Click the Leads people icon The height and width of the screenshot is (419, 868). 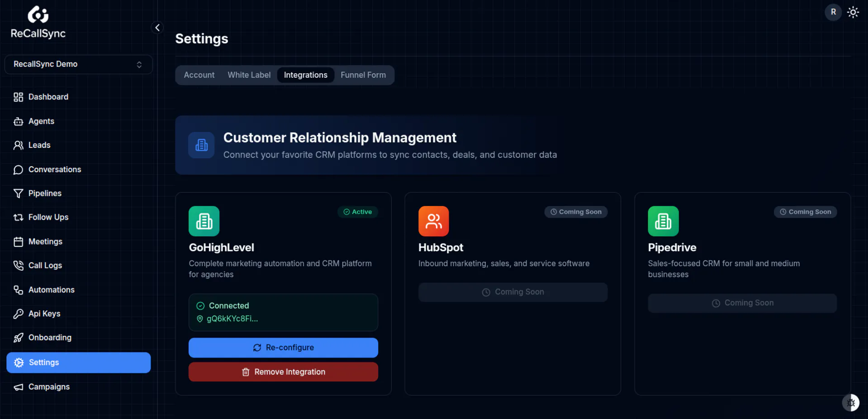(18, 145)
